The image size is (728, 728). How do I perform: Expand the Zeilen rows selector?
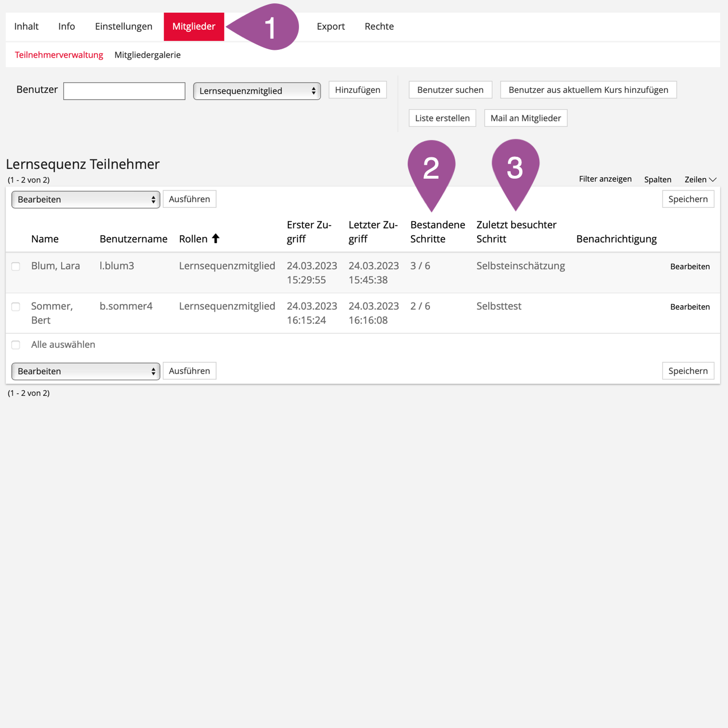pyautogui.click(x=700, y=179)
